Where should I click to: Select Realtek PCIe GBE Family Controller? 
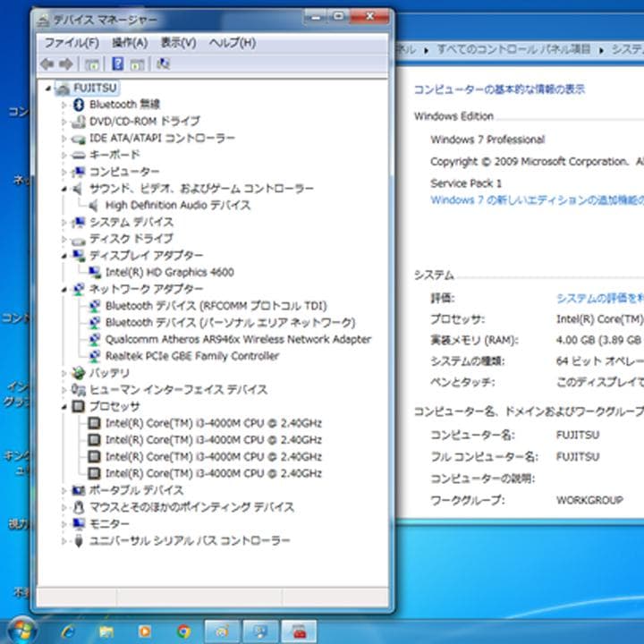[192, 356]
